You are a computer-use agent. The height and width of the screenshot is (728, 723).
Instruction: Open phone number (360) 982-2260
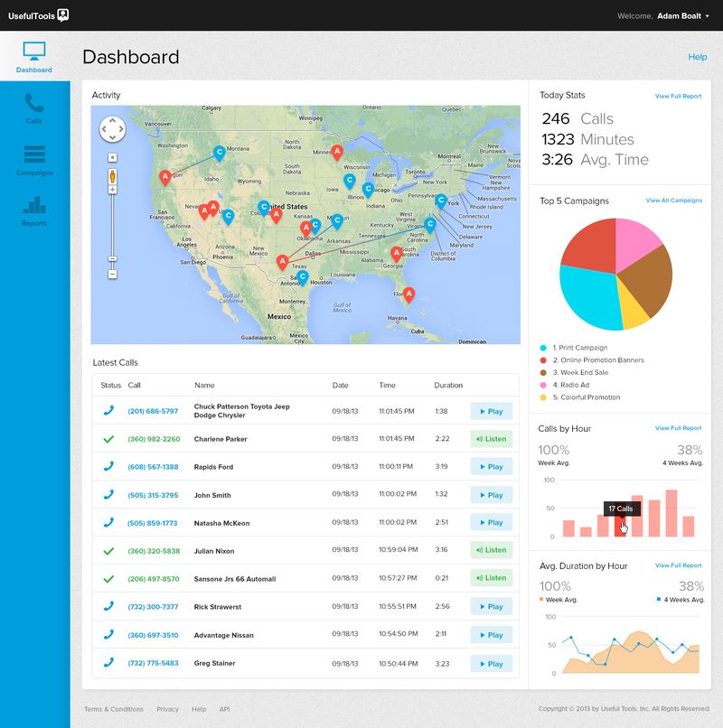[x=154, y=439]
